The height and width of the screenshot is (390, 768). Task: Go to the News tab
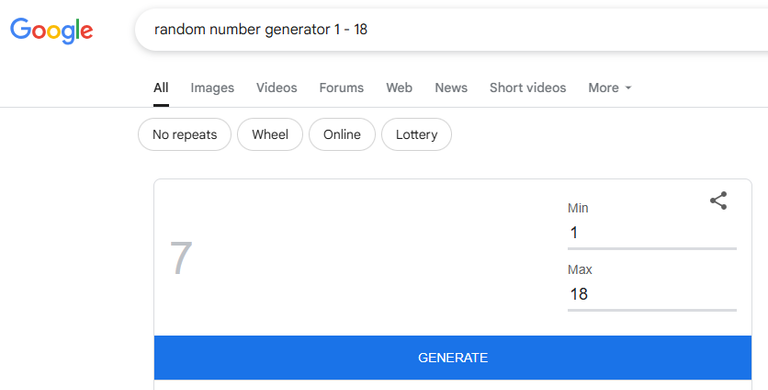(451, 88)
